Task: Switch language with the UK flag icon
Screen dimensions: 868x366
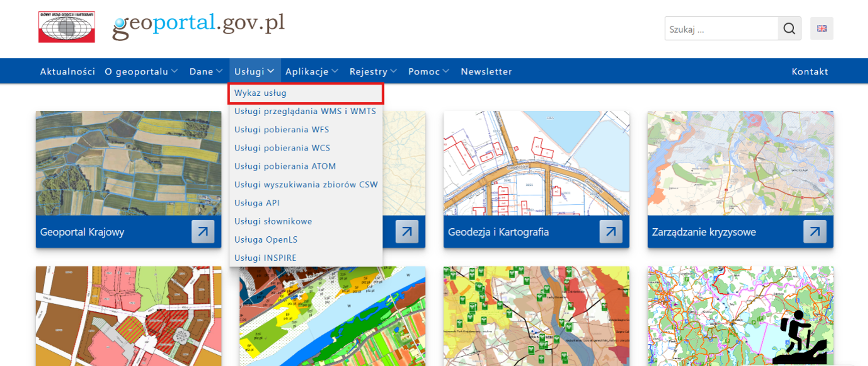Action: pos(821,28)
